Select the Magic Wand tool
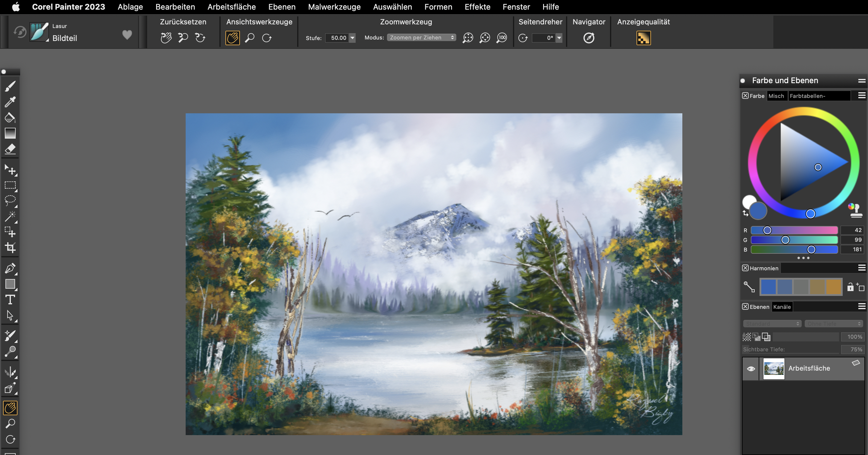The height and width of the screenshot is (455, 868). (x=10, y=216)
